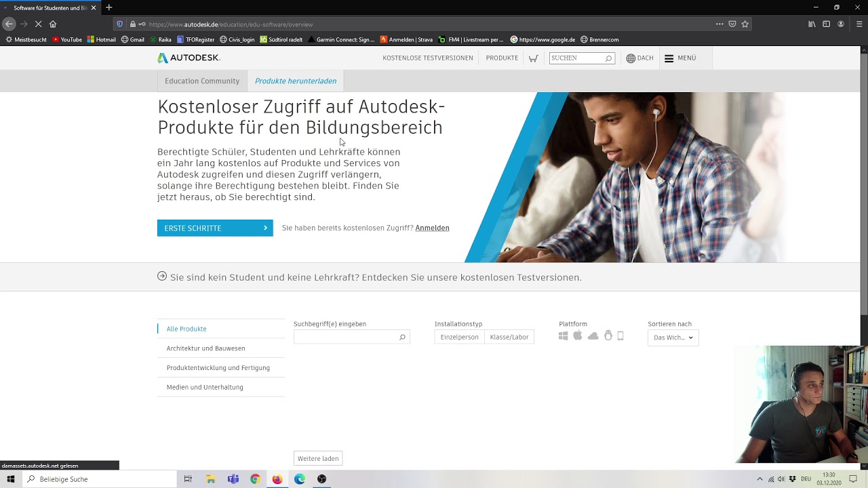This screenshot has height=488, width=868.
Task: Toggle the Firefox sidebar icon
Action: click(x=826, y=24)
